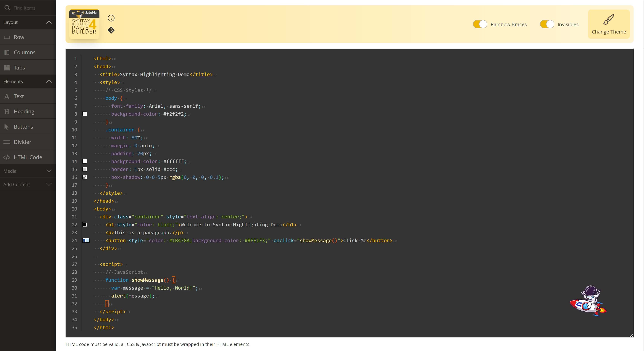644x351 pixels.
Task: Click the Syntax Highlighter Page Builder logo
Action: point(84,24)
